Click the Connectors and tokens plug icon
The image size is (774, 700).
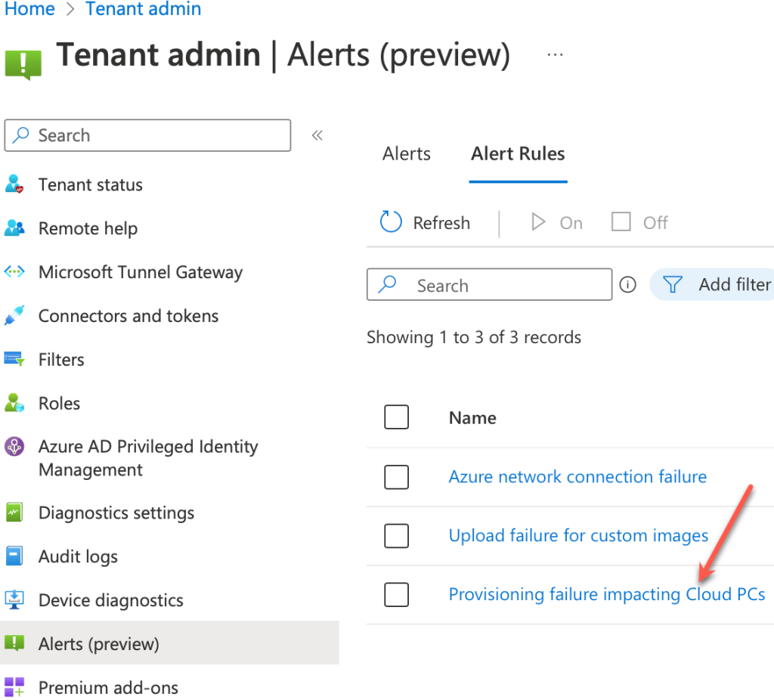tap(14, 315)
